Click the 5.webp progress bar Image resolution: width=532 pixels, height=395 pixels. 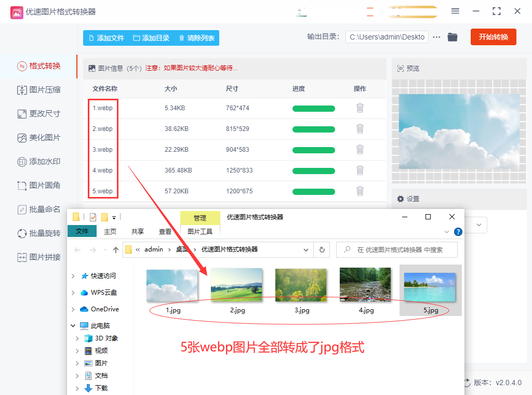[x=313, y=192]
